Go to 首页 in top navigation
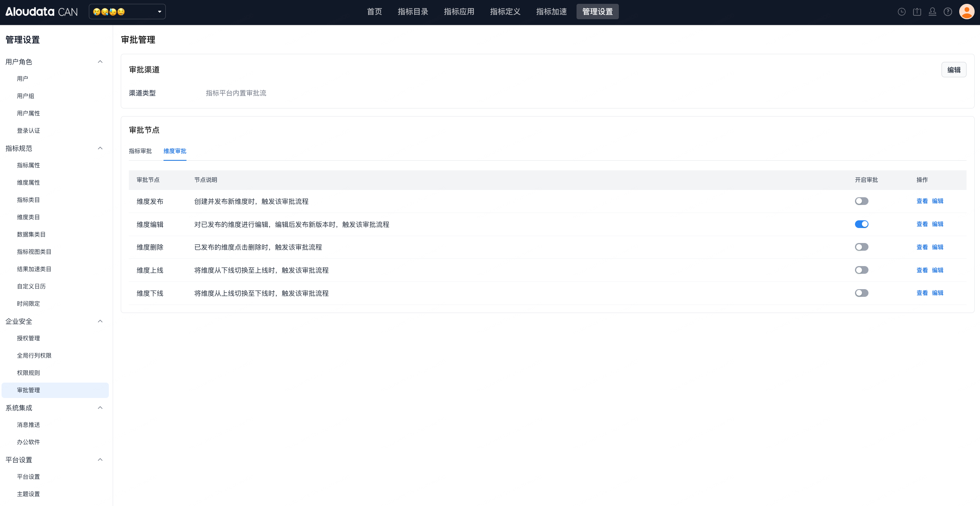980x506 pixels. (374, 12)
